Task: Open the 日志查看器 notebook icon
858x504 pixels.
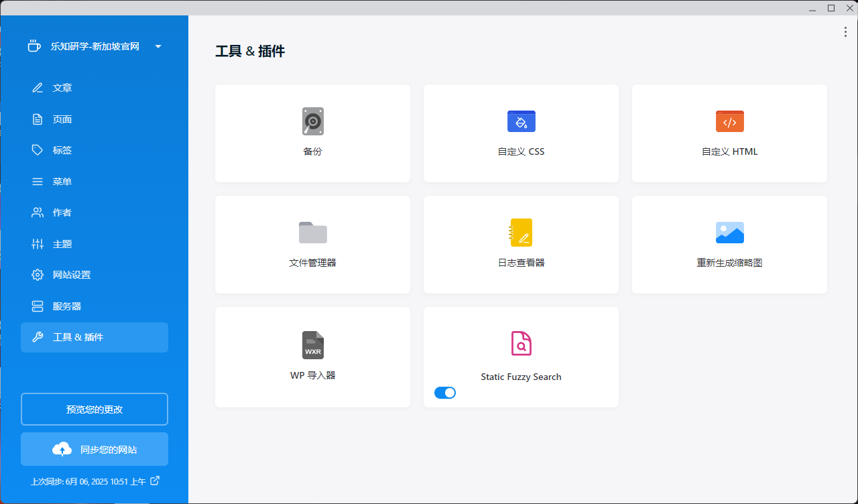Action: coord(521,233)
